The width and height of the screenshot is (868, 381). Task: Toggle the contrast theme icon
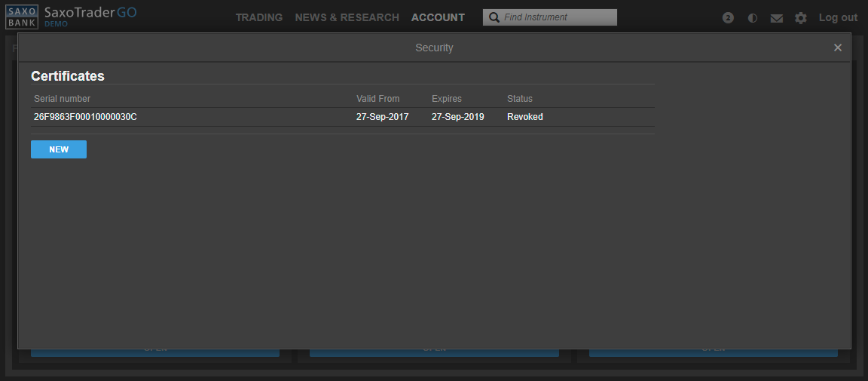752,17
